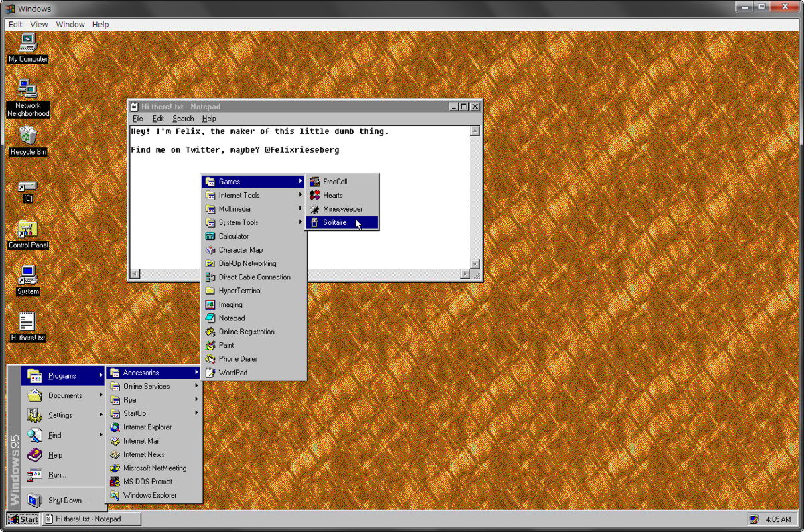Launch FreeCell from the Games submenu
Image resolution: width=804 pixels, height=532 pixels.
pos(342,182)
